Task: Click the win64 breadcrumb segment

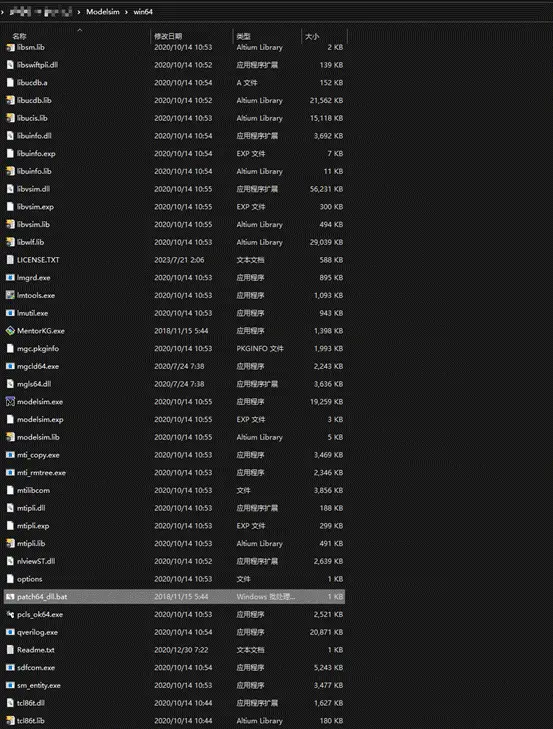Action: click(143, 12)
